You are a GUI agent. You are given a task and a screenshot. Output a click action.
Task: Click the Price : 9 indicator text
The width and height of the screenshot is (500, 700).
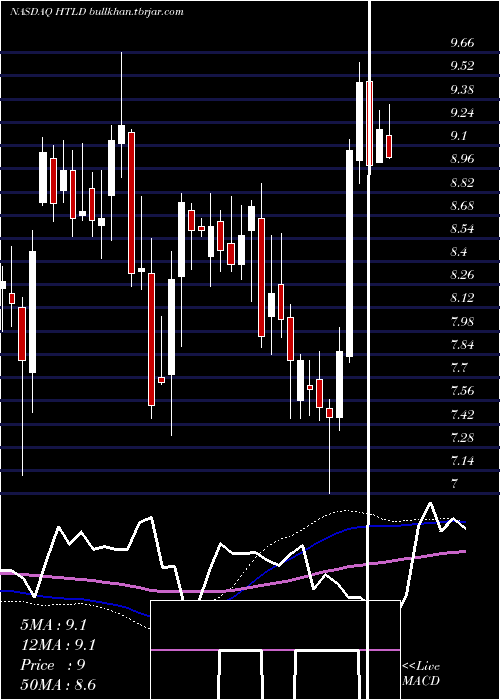(53, 665)
